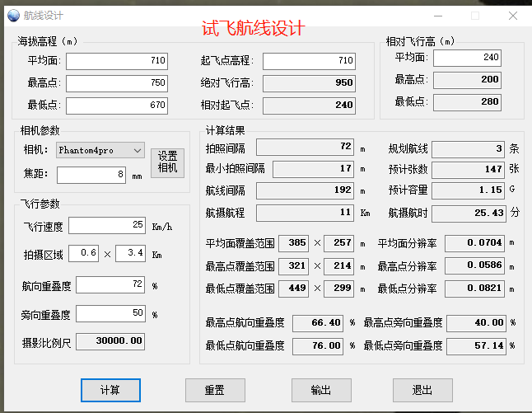Image resolution: width=532 pixels, height=413 pixels.
Task: Click 平均面覆盖范围 value 385
Action: pyautogui.click(x=294, y=243)
